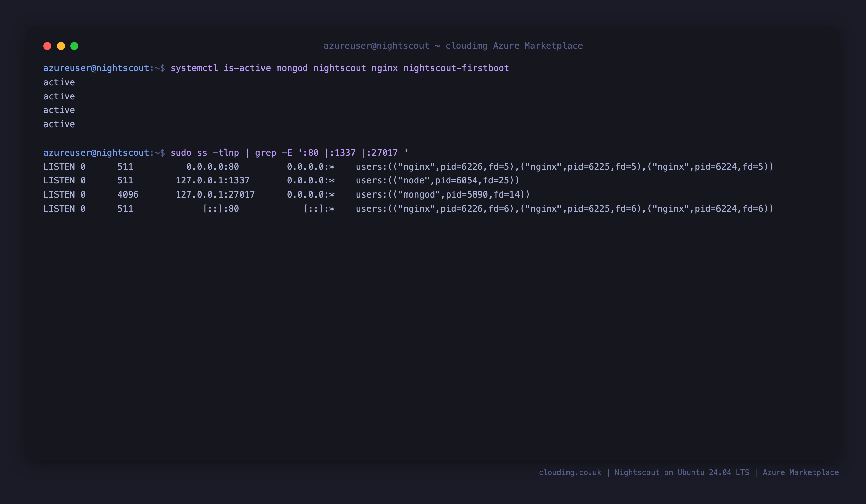Click the '4096' backlog value
Viewport: 866px width, 504px height.
[128, 194]
